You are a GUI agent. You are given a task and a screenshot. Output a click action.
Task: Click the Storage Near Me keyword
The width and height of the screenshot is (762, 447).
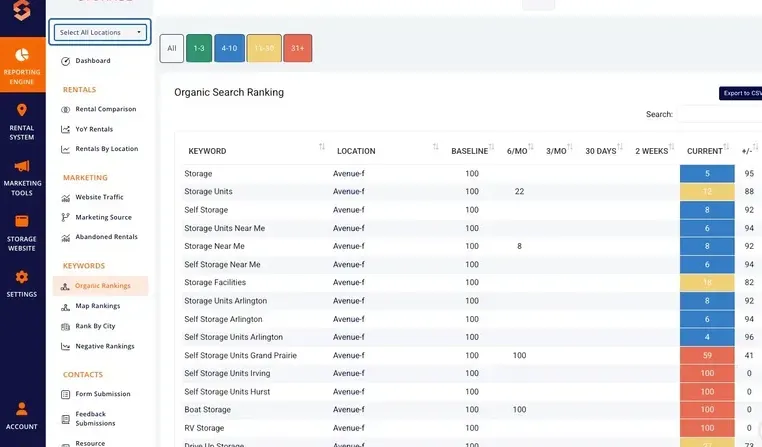214,246
